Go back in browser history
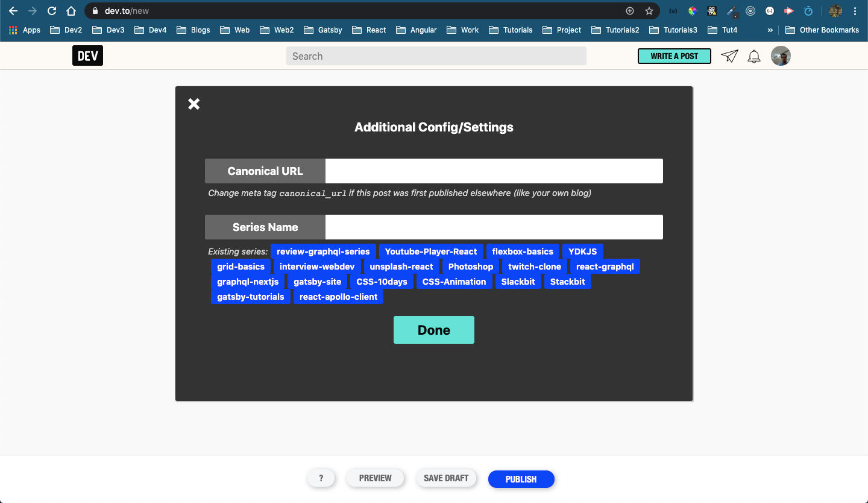This screenshot has height=503, width=868. point(13,11)
